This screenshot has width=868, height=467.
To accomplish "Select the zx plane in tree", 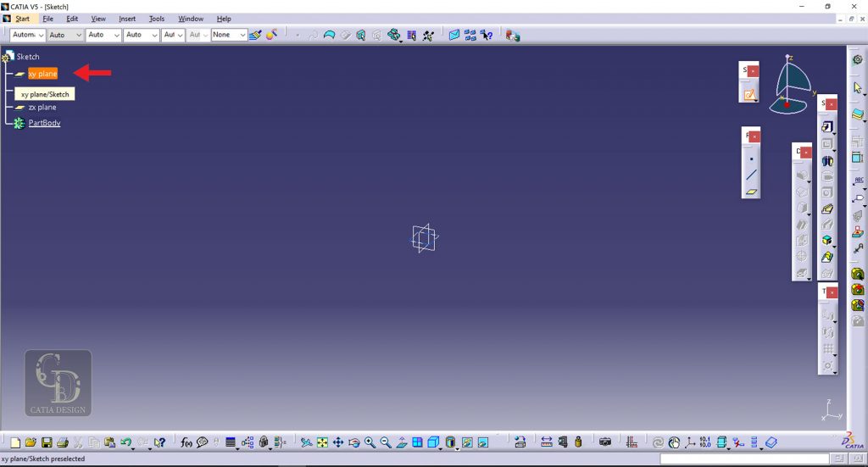I will click(42, 108).
